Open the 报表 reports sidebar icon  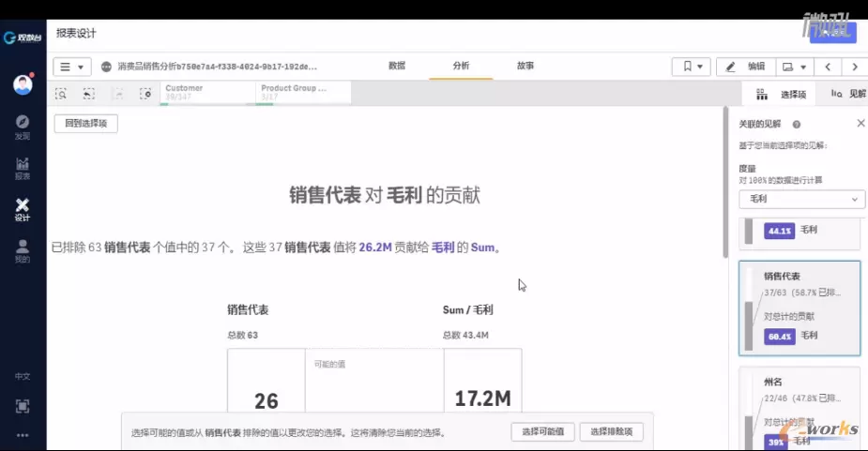(x=23, y=167)
